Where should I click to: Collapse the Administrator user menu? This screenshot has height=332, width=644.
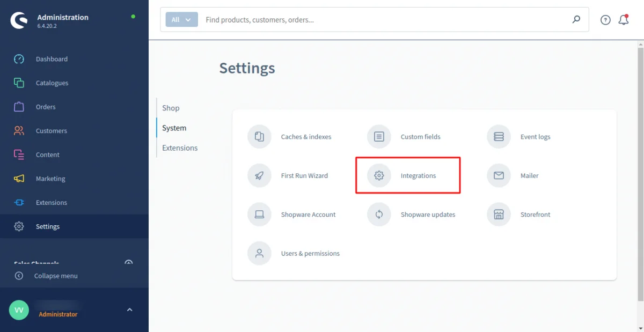(129, 310)
